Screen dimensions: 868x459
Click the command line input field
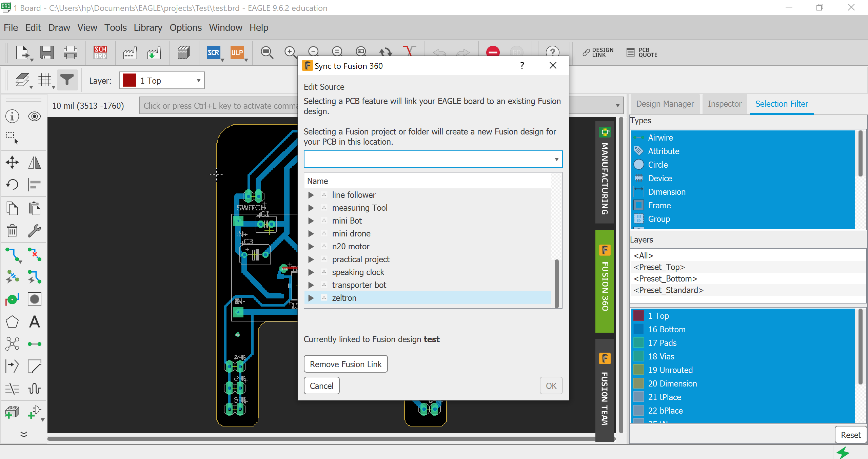click(217, 105)
